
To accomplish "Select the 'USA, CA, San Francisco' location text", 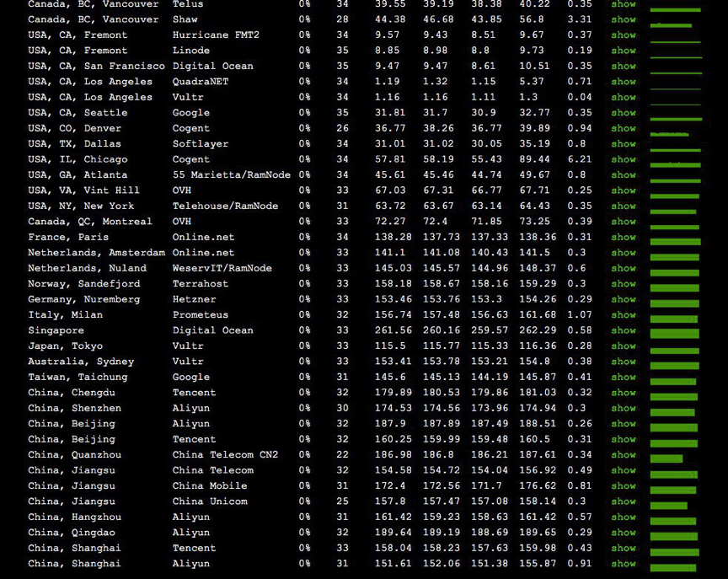I will (x=96, y=66).
